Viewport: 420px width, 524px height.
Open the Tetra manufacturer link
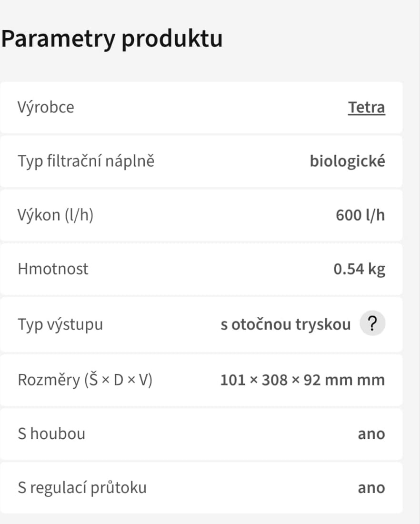coord(366,108)
